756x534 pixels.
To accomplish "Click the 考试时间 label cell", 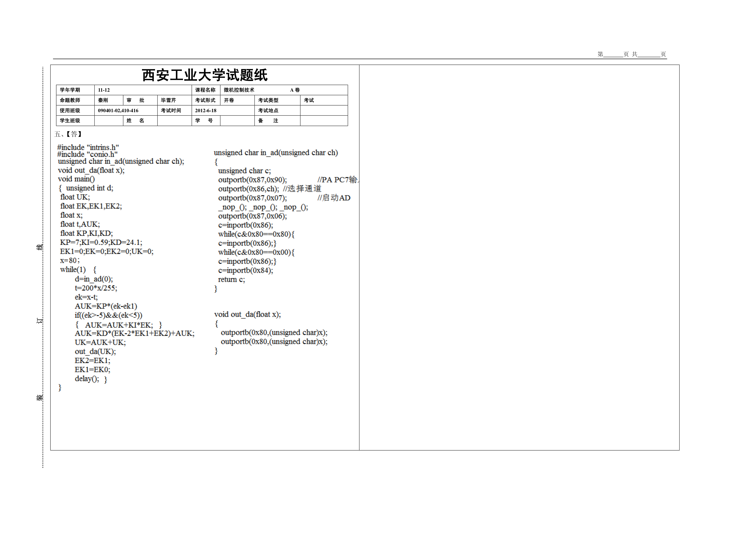I will [x=174, y=110].
